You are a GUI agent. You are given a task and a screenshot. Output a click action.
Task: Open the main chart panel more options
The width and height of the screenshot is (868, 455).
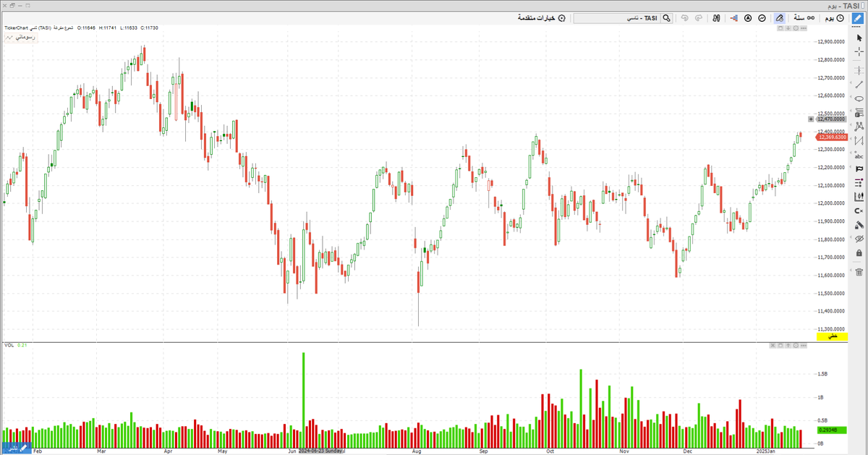click(804, 28)
